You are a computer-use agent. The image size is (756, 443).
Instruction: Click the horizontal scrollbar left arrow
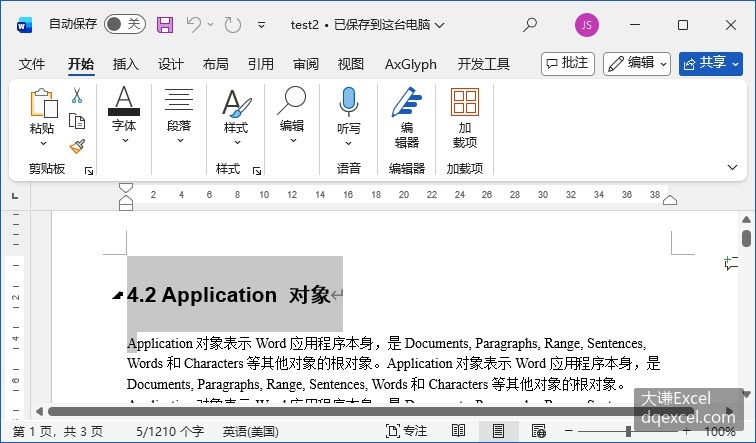tap(40, 411)
